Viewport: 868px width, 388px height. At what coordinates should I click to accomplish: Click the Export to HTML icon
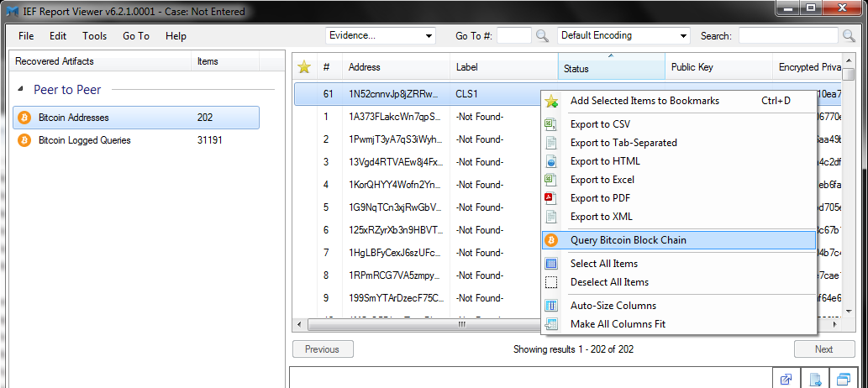[551, 161]
